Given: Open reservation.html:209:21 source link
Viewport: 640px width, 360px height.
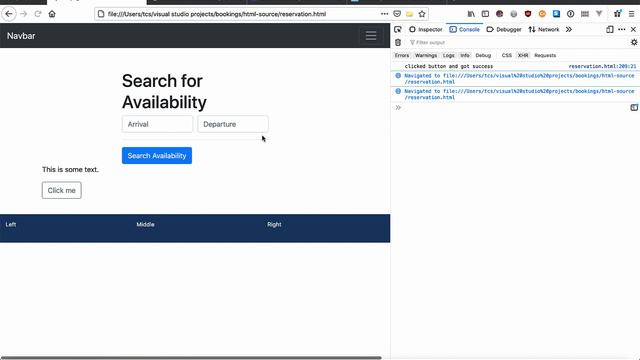Looking at the screenshot, I should pos(602,66).
